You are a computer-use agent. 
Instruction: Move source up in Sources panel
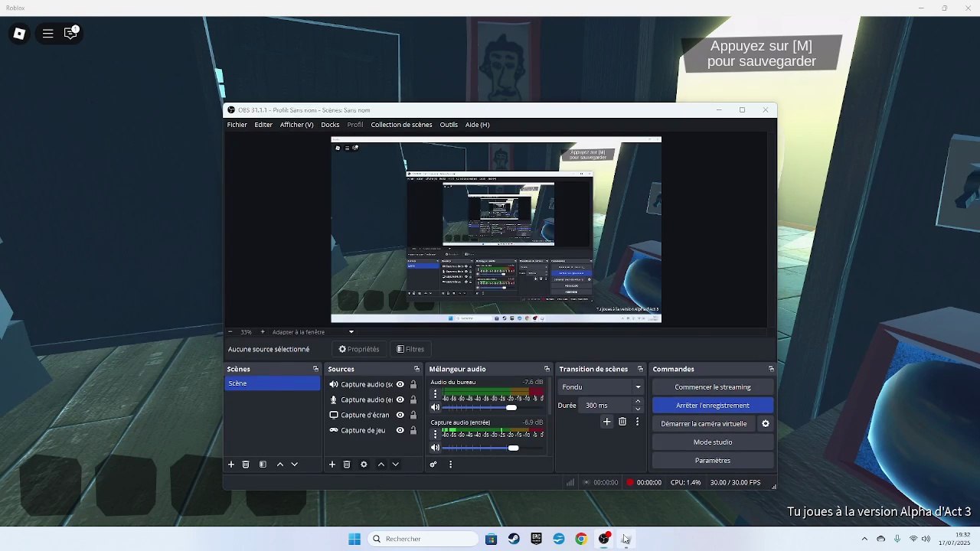coord(381,465)
